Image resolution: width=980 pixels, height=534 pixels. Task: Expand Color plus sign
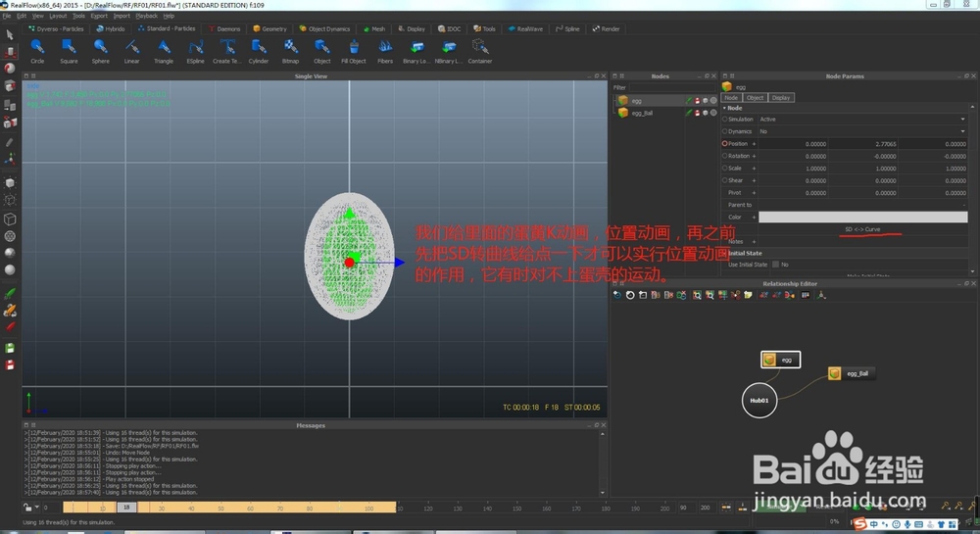[754, 218]
